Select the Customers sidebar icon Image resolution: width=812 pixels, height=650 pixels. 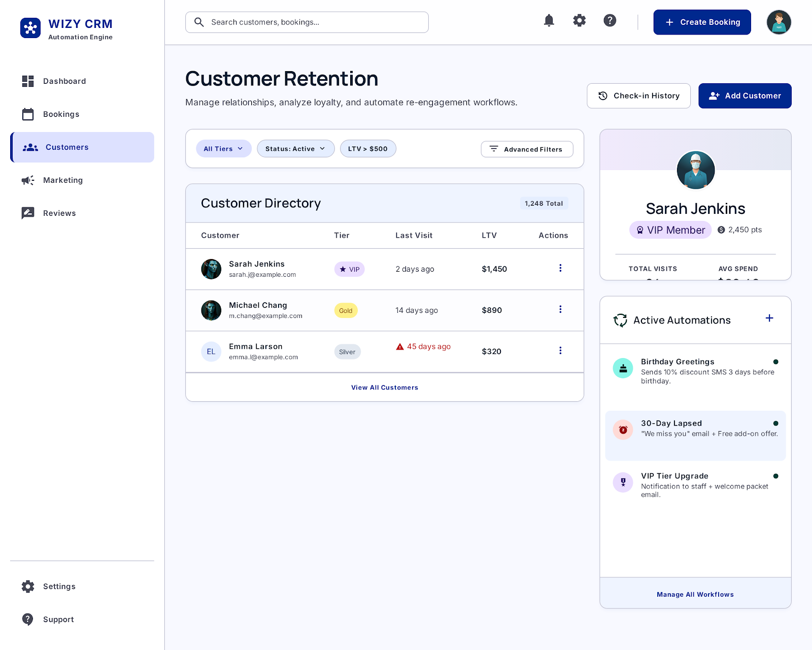(30, 147)
